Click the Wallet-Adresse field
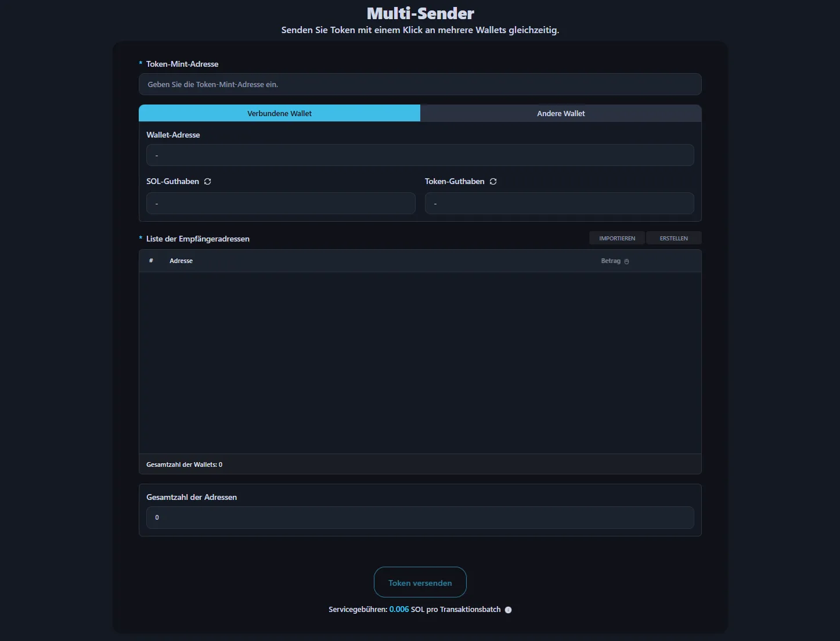 click(420, 155)
